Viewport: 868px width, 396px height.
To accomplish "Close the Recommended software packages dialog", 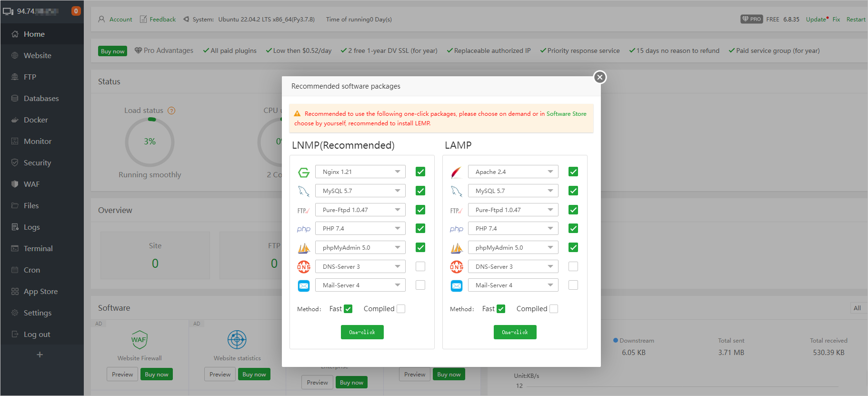I will [600, 77].
